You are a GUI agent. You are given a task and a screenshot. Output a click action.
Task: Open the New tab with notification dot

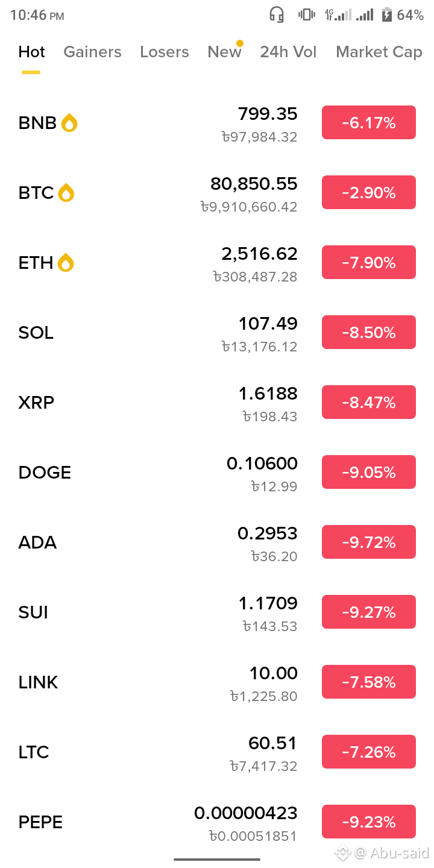pyautogui.click(x=225, y=52)
